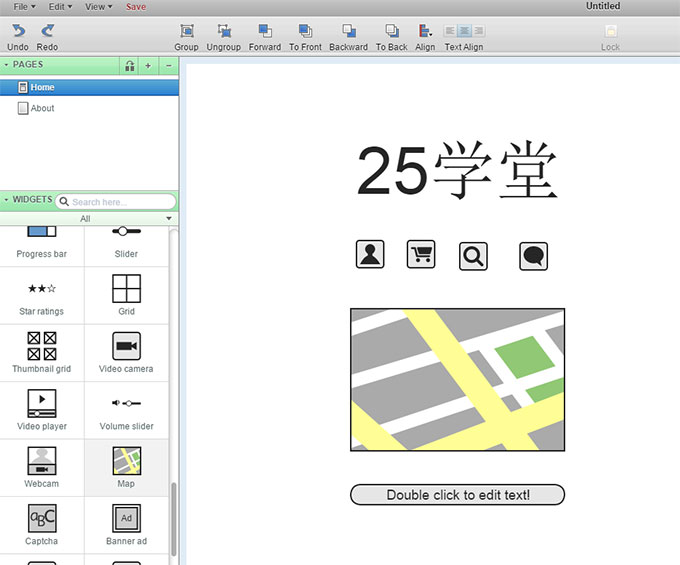680x565 pixels.
Task: Select the speech bubble icon on canvas
Action: [x=533, y=256]
